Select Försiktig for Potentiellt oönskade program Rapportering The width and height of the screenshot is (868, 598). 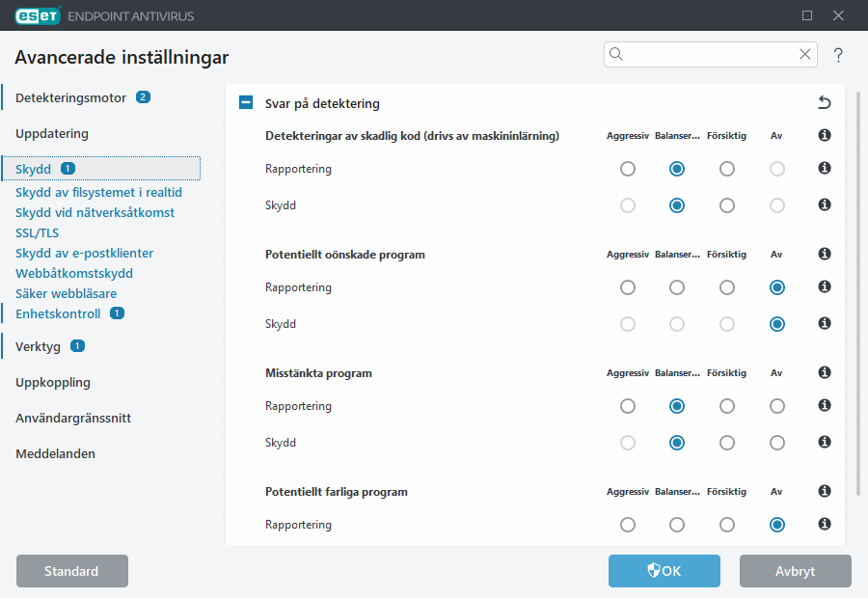726,286
